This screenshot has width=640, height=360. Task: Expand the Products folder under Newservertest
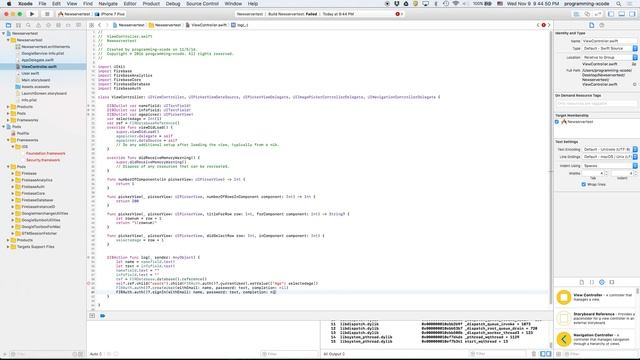[x=8, y=107]
